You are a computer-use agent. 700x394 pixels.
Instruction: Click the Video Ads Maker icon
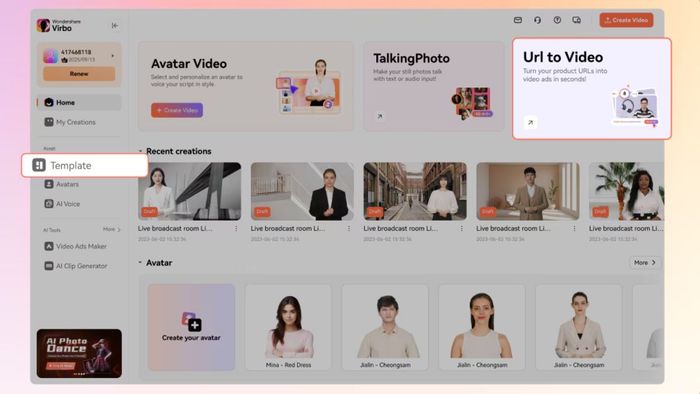49,246
